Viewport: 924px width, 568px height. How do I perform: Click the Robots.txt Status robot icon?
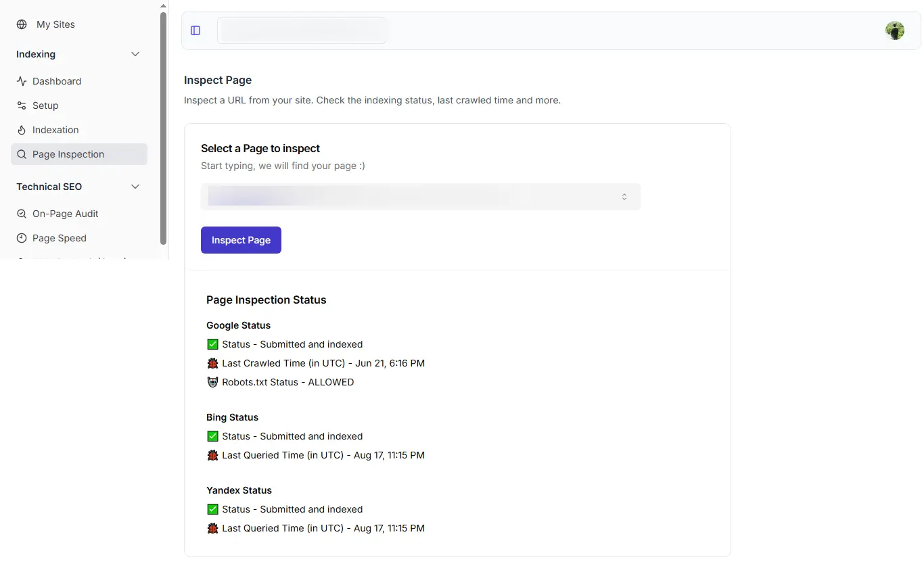[212, 382]
